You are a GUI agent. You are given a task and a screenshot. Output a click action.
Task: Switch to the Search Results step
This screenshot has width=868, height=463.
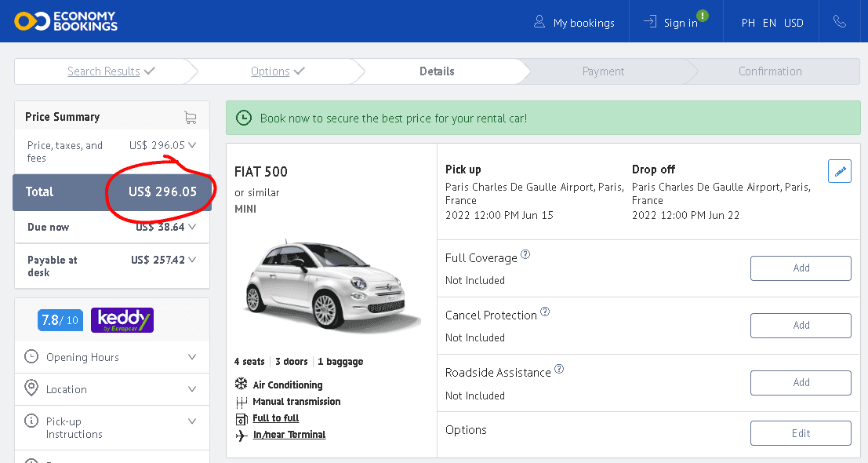pyautogui.click(x=106, y=71)
